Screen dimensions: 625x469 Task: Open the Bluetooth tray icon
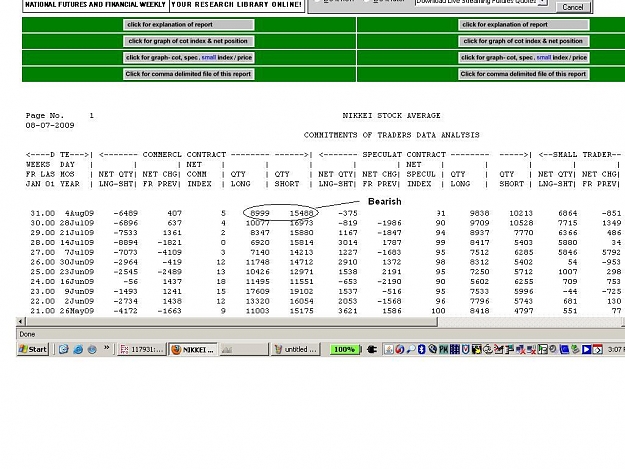pyautogui.click(x=422, y=349)
